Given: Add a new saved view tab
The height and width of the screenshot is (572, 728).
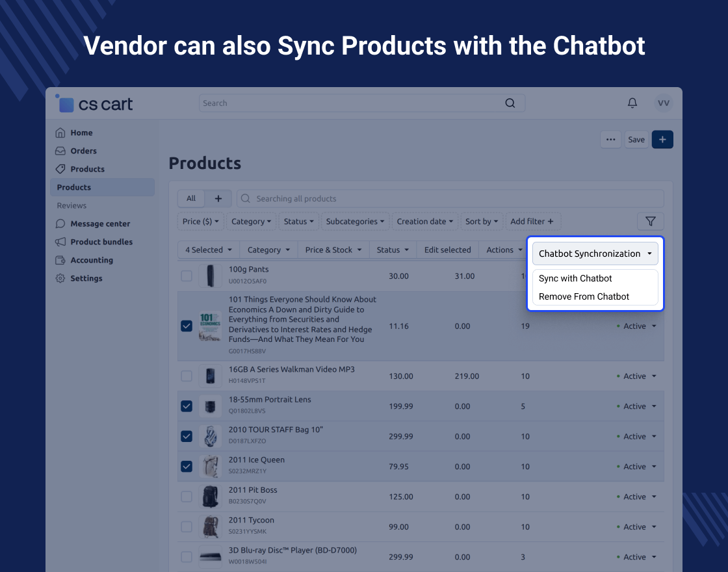Looking at the screenshot, I should [x=218, y=199].
